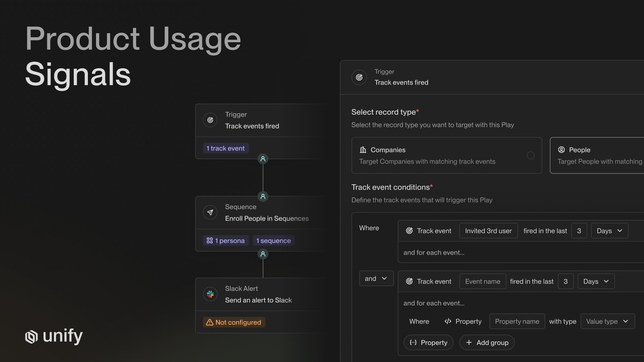Click the Slack logo icon on Slack Alert node
The image size is (644, 362).
tap(210, 294)
